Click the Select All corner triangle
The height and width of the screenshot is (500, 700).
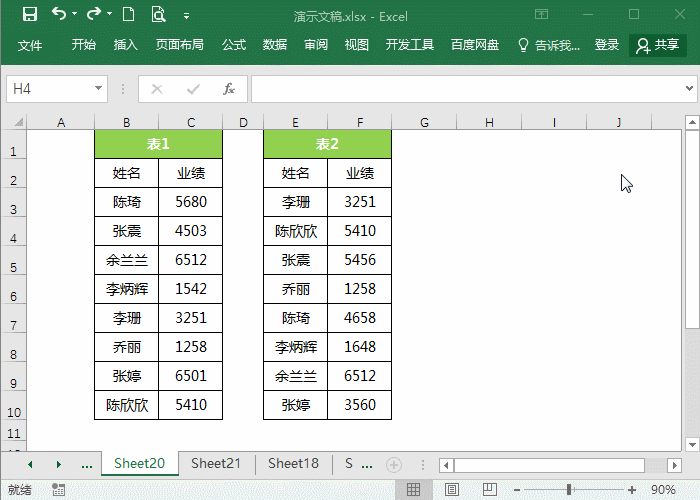(19, 122)
